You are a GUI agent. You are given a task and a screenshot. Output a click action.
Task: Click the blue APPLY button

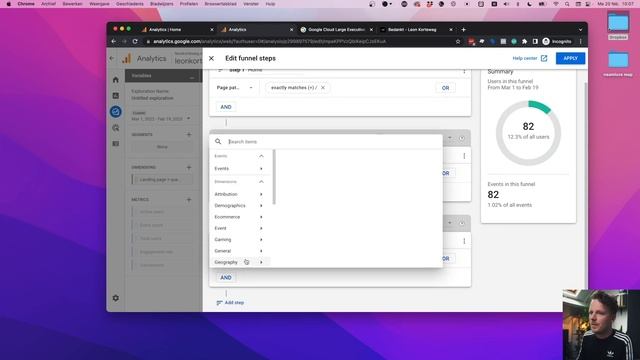570,58
